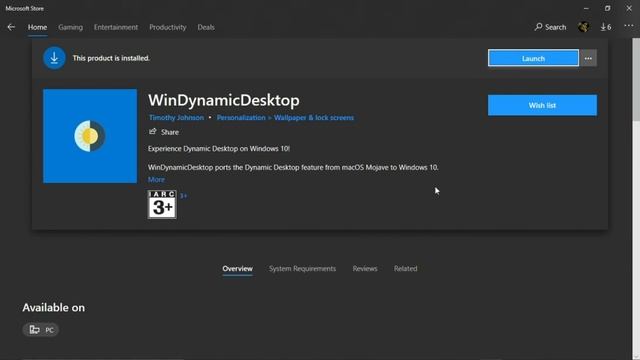This screenshot has width=640, height=360.
Task: Open the Deals tab
Action: coord(206,27)
